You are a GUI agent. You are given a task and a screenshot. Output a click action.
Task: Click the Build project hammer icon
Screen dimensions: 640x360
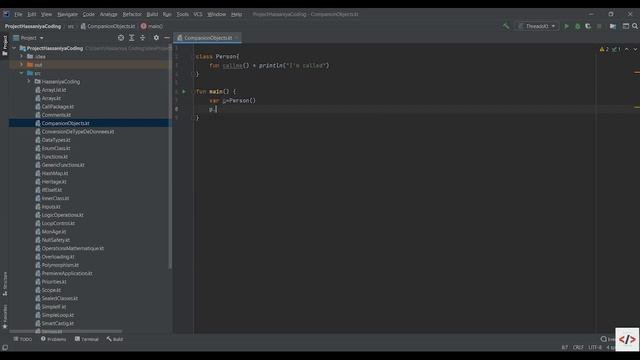[506, 26]
